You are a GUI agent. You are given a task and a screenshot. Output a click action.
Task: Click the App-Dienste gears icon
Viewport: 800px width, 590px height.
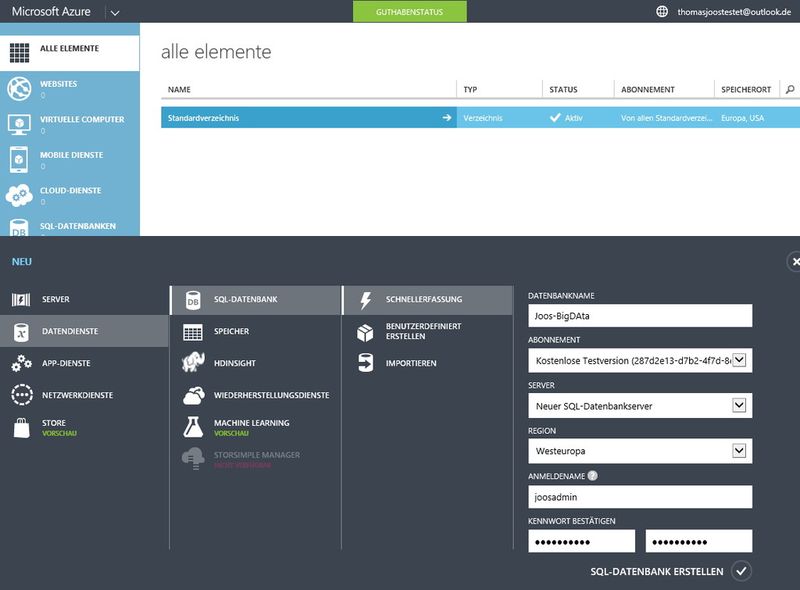click(21, 363)
